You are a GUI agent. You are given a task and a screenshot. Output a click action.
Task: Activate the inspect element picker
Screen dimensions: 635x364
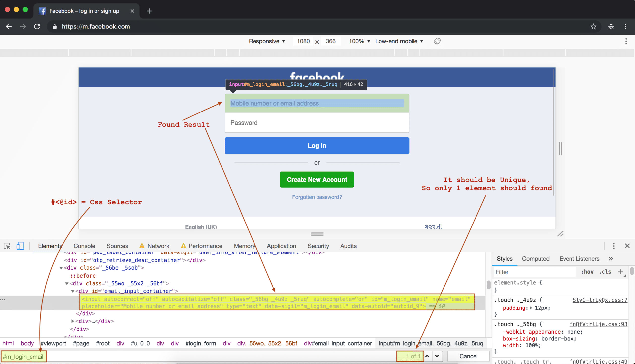click(7, 246)
